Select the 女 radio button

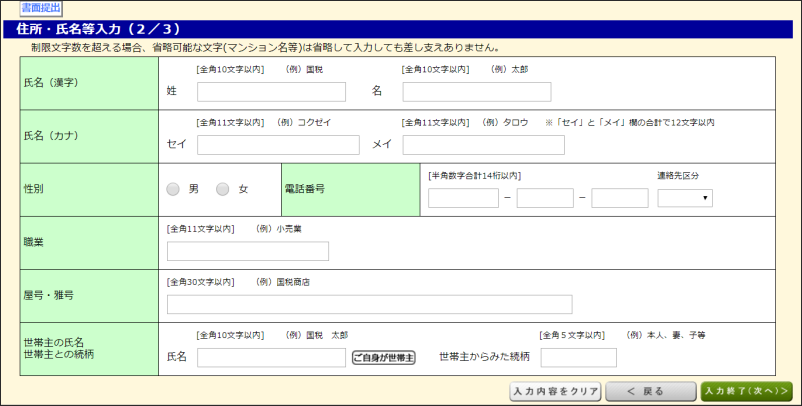[x=223, y=189]
